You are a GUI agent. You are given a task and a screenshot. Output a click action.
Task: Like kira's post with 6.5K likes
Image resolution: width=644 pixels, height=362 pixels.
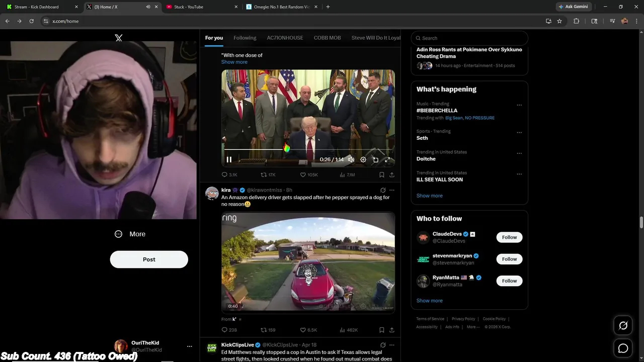(308, 330)
